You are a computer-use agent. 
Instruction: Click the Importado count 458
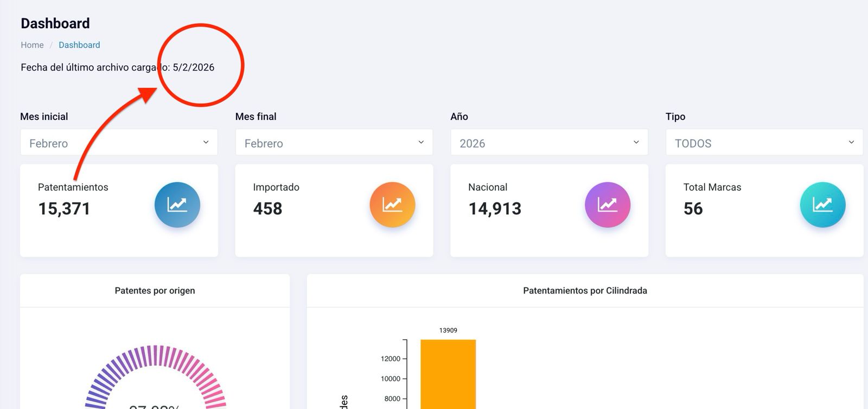click(267, 209)
